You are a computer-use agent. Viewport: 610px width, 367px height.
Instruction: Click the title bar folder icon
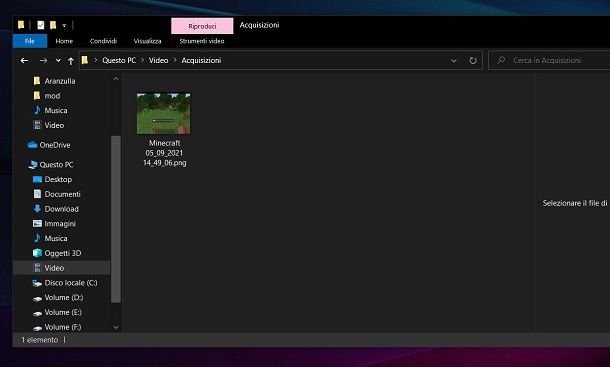21,25
